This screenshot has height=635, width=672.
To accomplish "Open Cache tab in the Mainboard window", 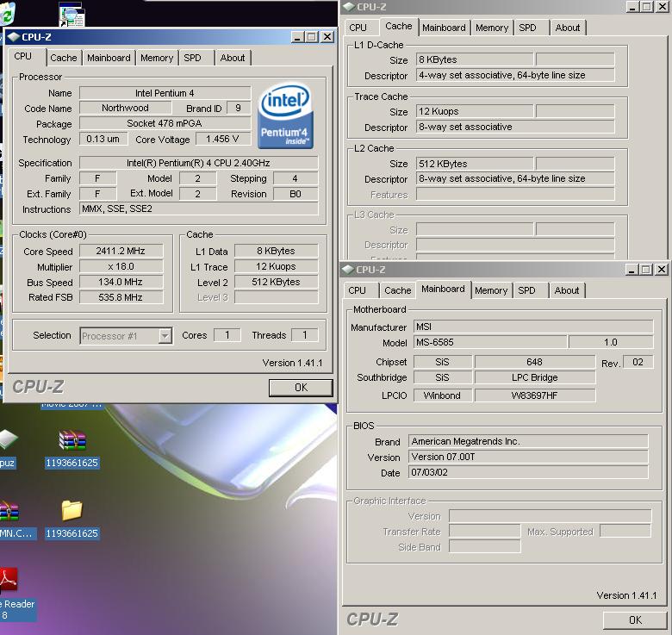I will [398, 290].
